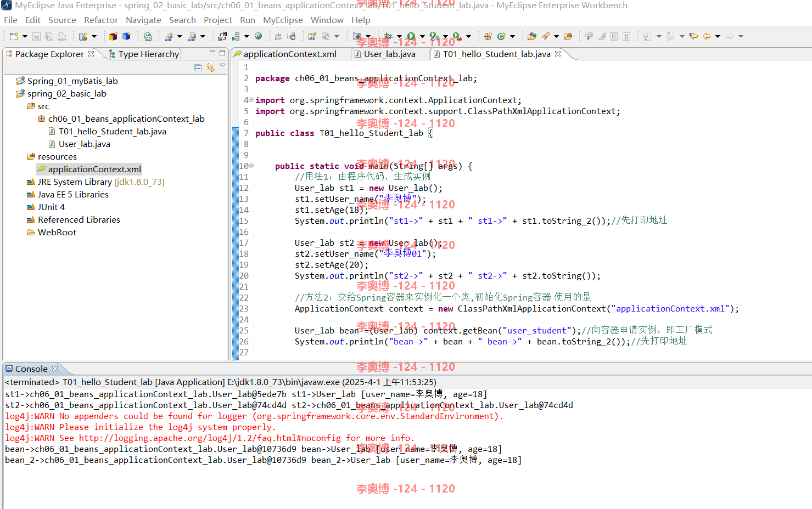This screenshot has width=812, height=509.
Task: Open the File menu
Action: tap(10, 20)
